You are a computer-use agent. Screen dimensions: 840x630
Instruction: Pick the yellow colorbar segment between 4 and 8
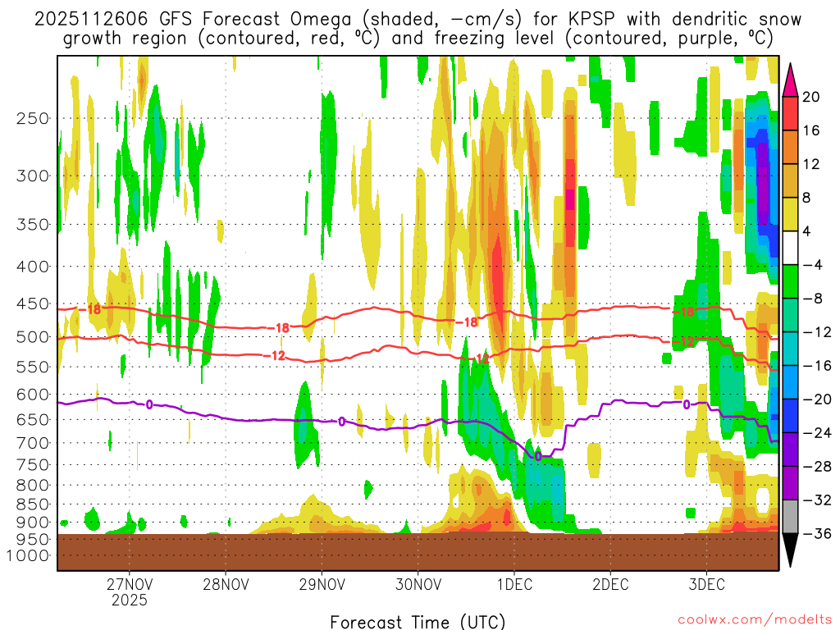[790, 214]
